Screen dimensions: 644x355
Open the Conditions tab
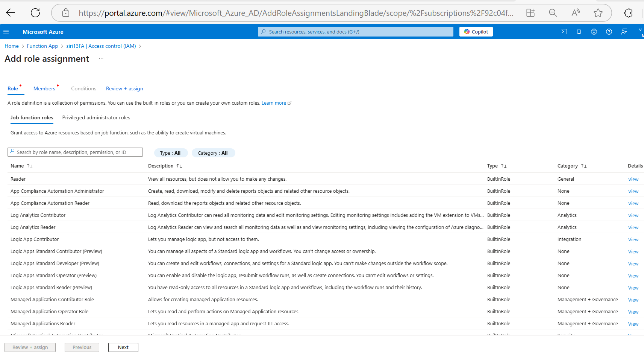pyautogui.click(x=84, y=88)
